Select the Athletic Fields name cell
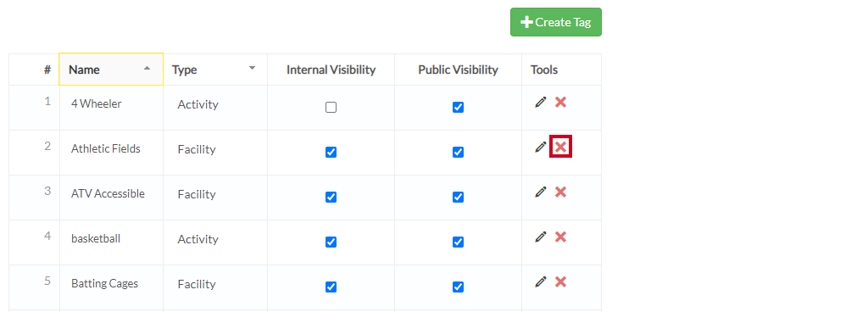Screen dimensions: 868x312 coord(111,153)
